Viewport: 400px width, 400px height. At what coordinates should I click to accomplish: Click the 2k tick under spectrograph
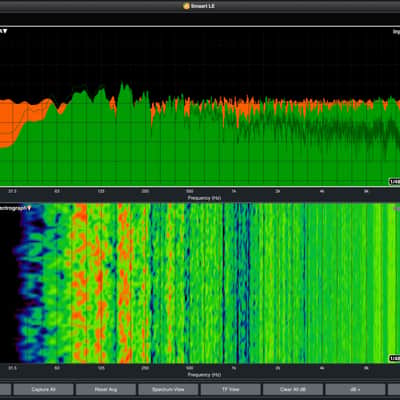(278, 368)
